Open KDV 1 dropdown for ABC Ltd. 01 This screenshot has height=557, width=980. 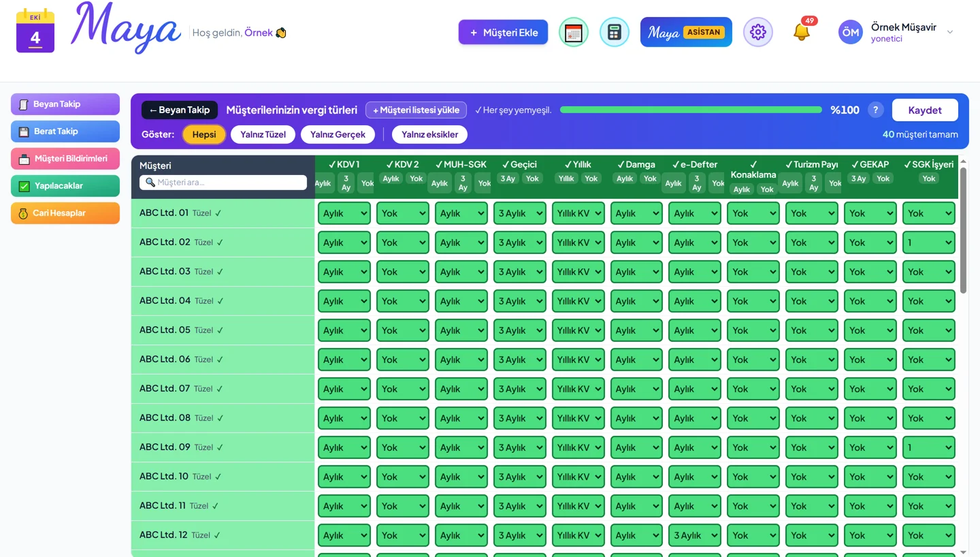344,213
